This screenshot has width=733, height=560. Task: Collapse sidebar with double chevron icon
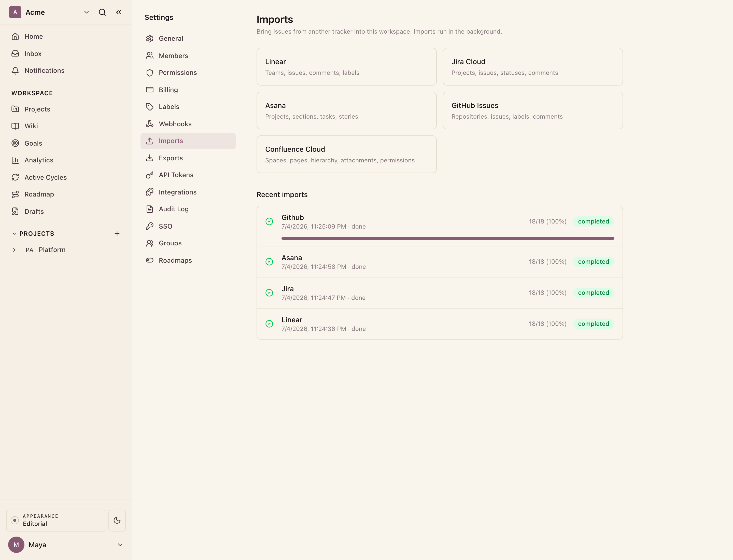119,12
